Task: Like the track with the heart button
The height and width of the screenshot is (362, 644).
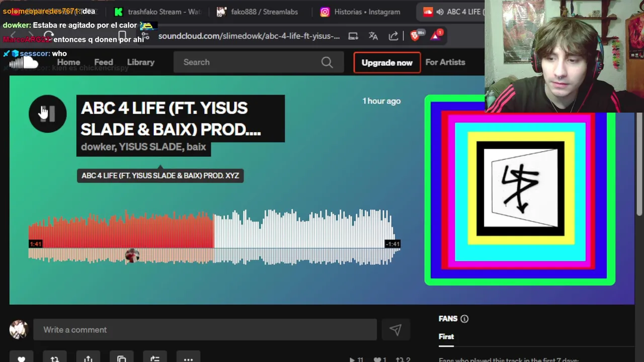Action: click(x=21, y=359)
